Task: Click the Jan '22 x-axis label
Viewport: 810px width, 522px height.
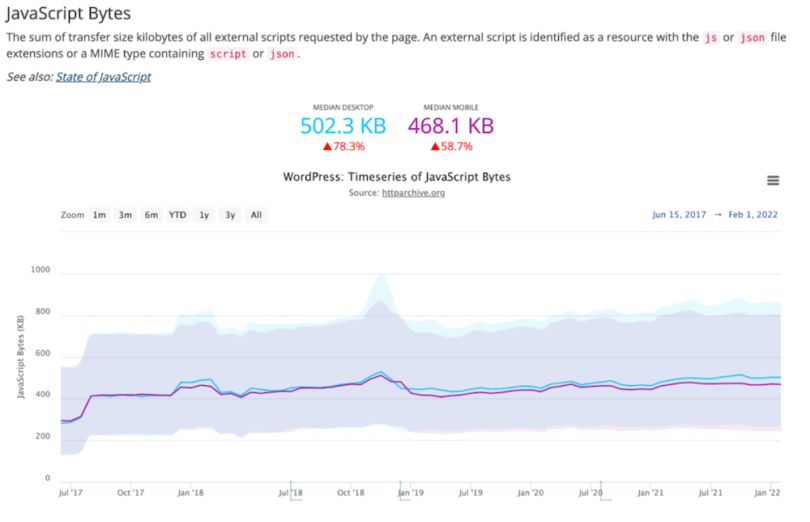Action: 767,493
